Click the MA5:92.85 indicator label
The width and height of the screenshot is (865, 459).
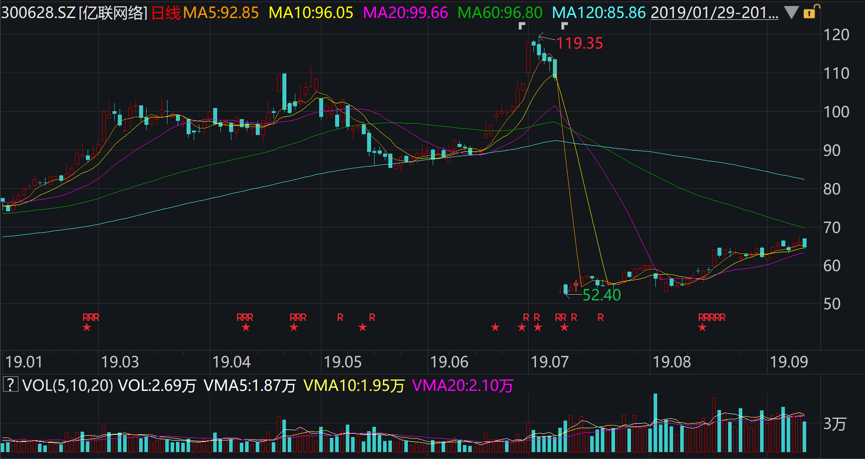tap(221, 13)
